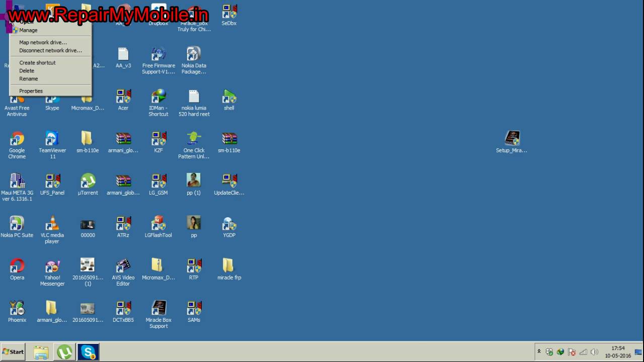Open the volume speaker tray icon
Screen dimensions: 644x362
[594, 352]
